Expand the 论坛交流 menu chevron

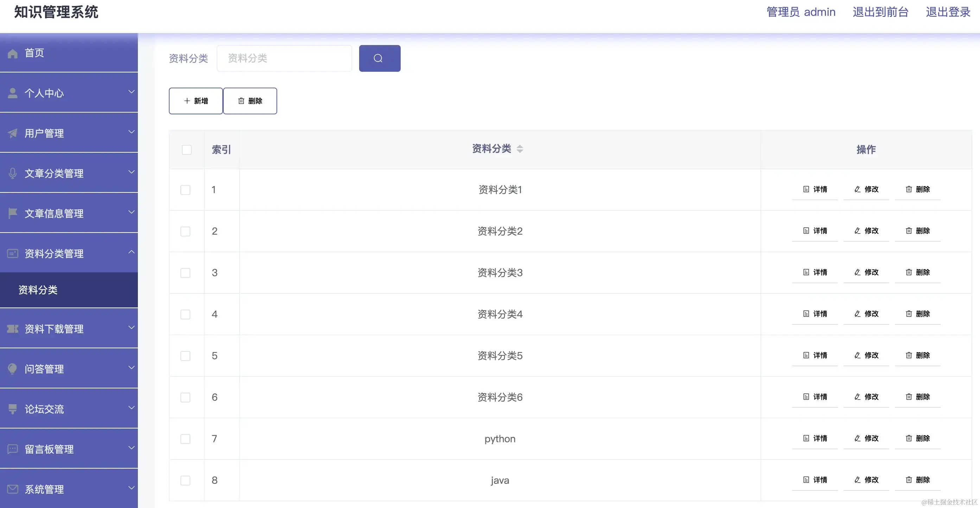pos(131,407)
